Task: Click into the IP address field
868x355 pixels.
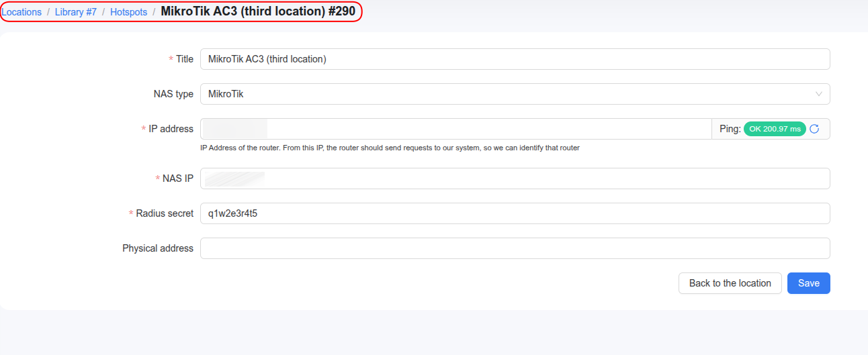Action: click(455, 129)
